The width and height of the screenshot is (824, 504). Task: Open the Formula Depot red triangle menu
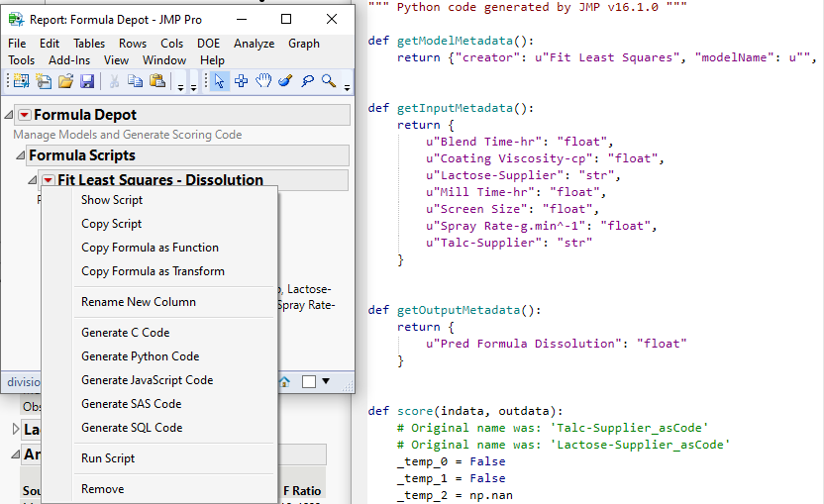[24, 115]
